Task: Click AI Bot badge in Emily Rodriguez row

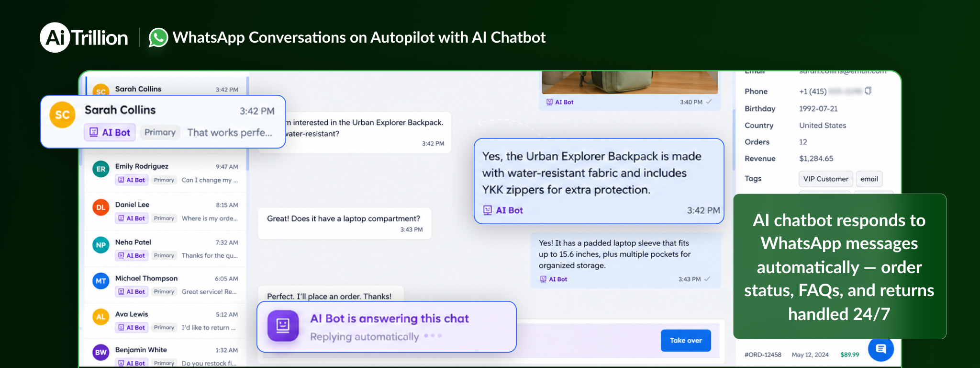Action: tap(131, 180)
